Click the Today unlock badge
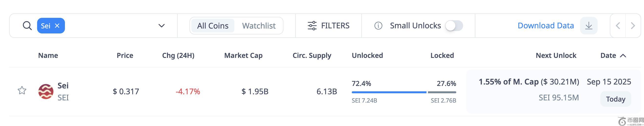This screenshot has width=644, height=126. click(615, 99)
